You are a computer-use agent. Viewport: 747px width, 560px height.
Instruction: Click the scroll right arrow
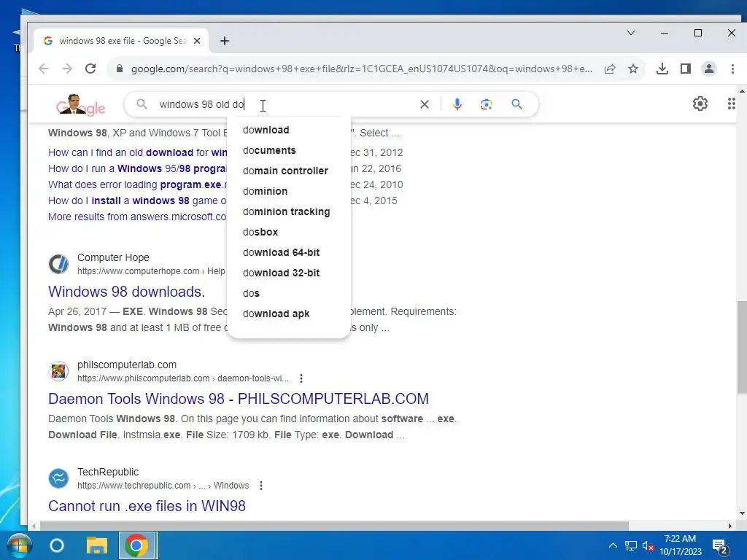point(729,526)
